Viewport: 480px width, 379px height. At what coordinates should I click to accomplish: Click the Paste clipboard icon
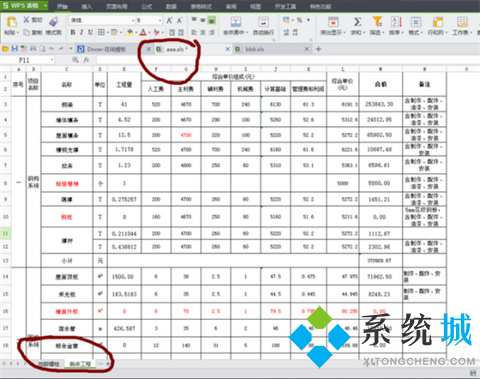tap(12, 22)
